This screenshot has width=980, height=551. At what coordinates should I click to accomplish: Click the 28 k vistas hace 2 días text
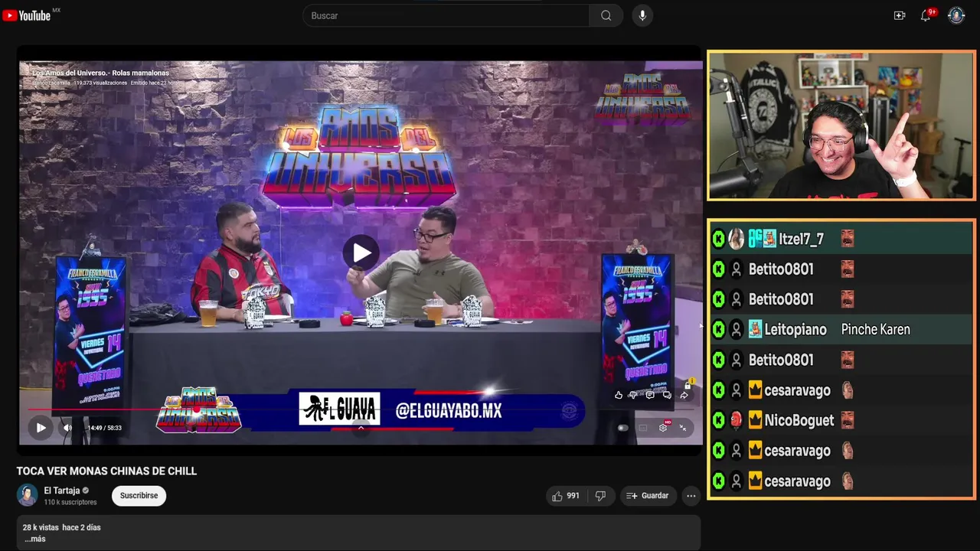pyautogui.click(x=61, y=528)
